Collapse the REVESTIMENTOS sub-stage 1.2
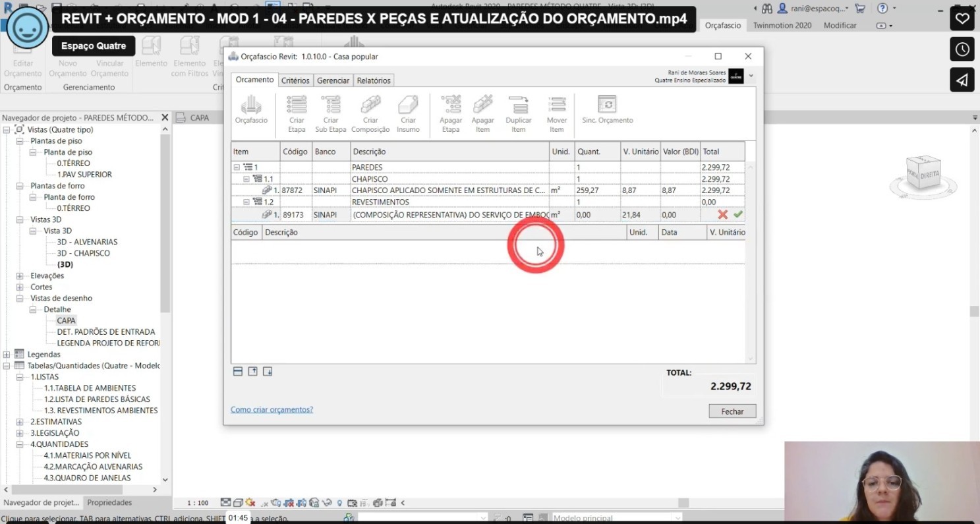980x524 pixels. (x=246, y=202)
